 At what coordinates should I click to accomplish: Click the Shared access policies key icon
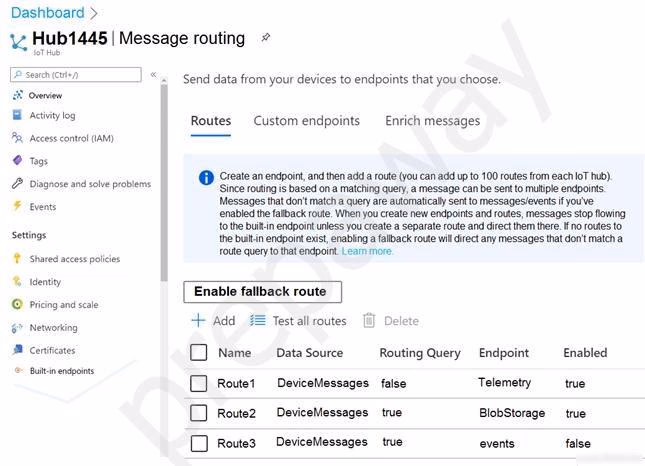[17, 258]
